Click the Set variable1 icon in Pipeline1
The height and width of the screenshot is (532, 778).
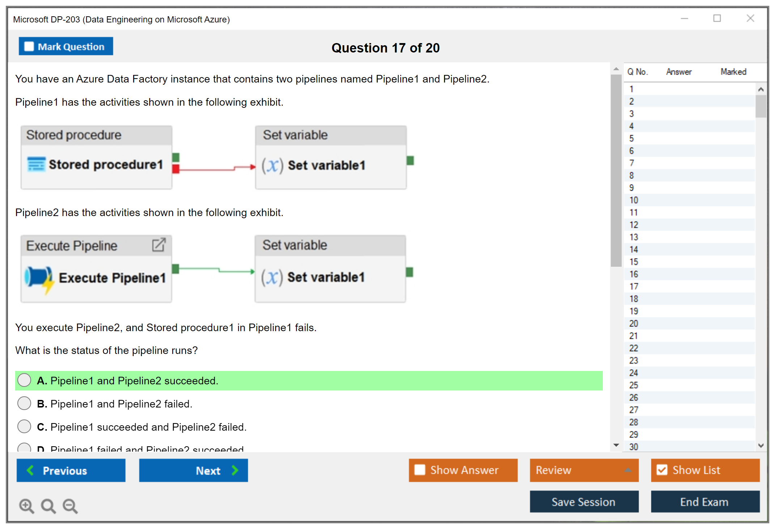pos(272,165)
